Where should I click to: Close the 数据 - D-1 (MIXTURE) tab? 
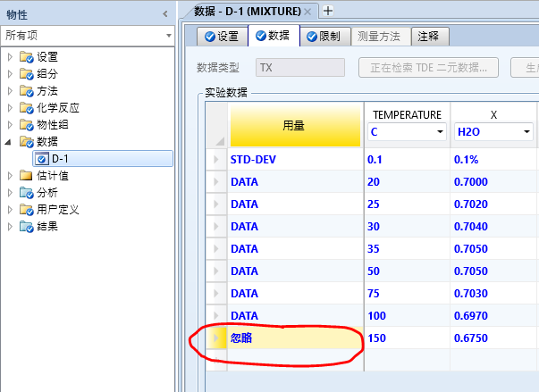[308, 11]
